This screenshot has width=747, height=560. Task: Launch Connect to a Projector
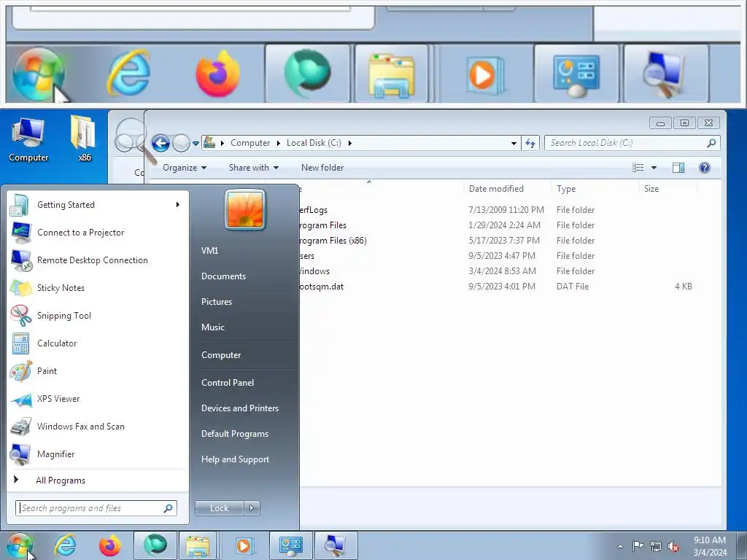pyautogui.click(x=97, y=233)
